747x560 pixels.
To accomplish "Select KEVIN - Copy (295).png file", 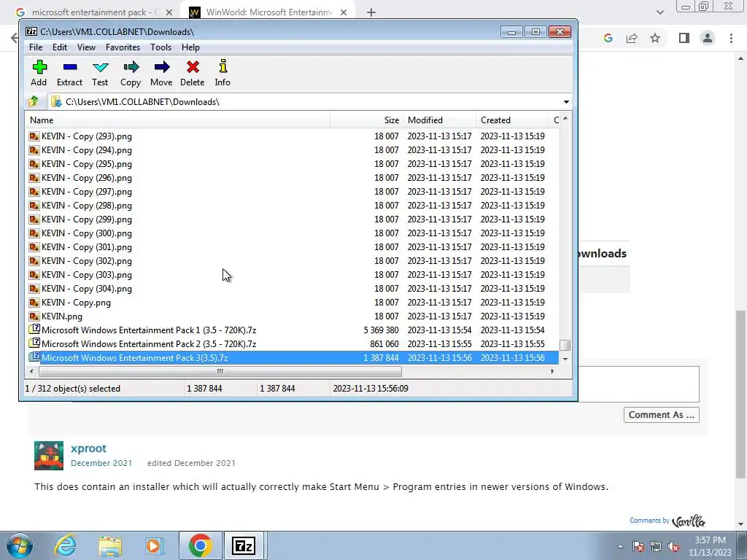I will [87, 164].
